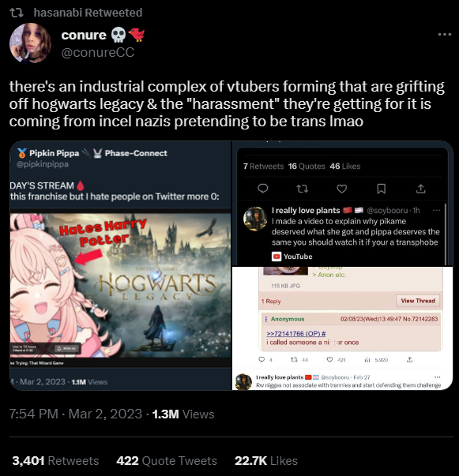Click conure's profile avatar
This screenshot has width=459, height=476.
click(30, 43)
